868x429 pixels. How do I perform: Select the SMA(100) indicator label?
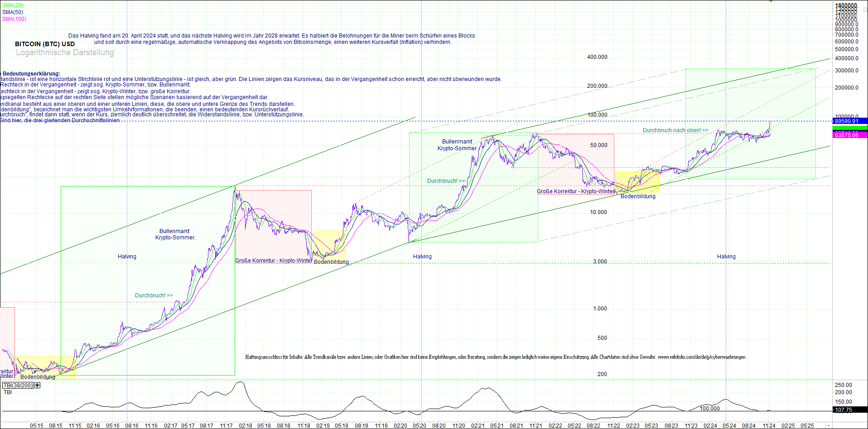pos(14,19)
